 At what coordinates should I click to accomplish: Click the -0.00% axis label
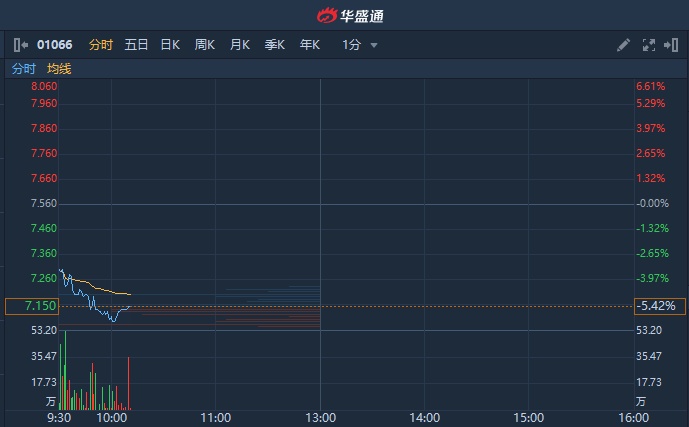click(652, 203)
